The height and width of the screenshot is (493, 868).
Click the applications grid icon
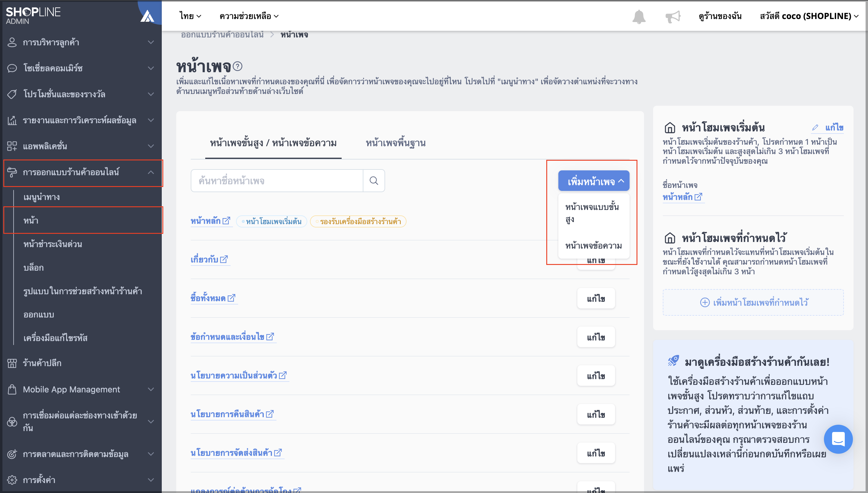point(12,146)
